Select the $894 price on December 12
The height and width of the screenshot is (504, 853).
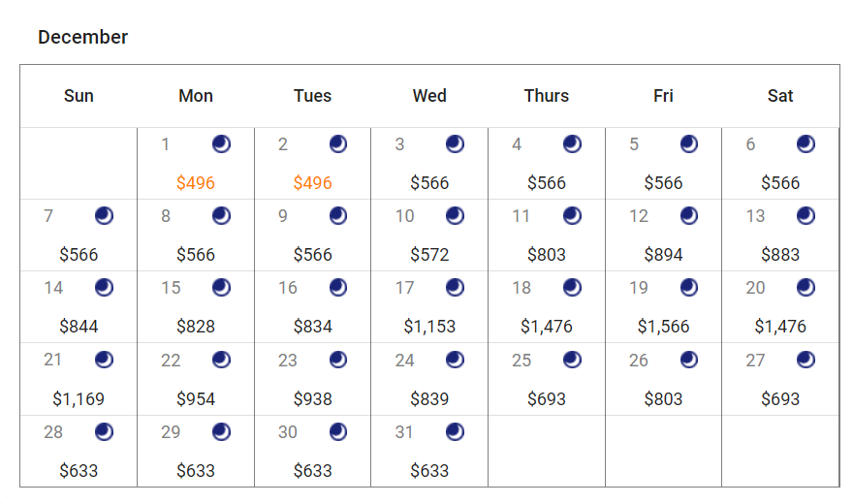(663, 255)
